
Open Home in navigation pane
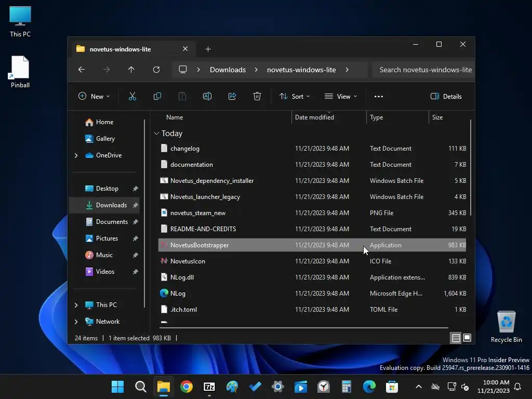pyautogui.click(x=104, y=122)
